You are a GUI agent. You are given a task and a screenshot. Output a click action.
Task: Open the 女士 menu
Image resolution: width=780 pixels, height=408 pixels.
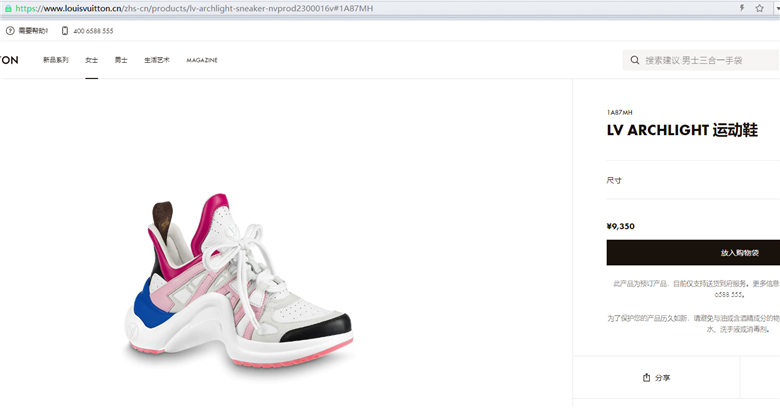[92, 60]
